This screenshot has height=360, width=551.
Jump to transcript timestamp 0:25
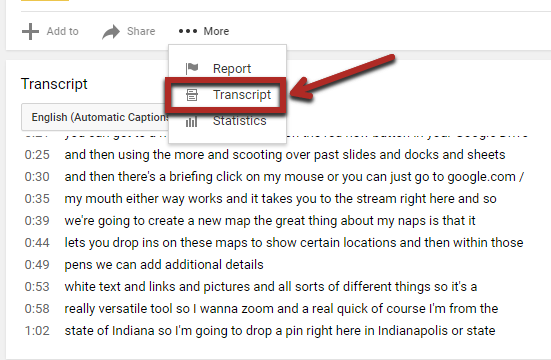pyautogui.click(x=37, y=155)
